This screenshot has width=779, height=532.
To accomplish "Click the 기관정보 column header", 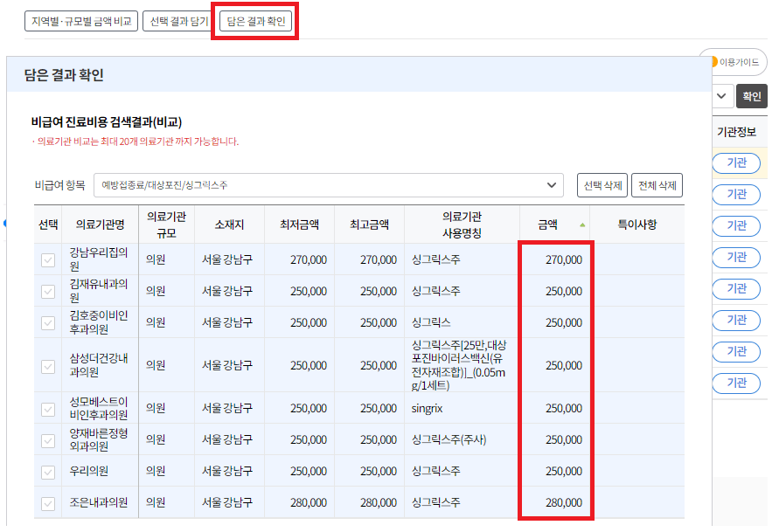I will pos(737,132).
